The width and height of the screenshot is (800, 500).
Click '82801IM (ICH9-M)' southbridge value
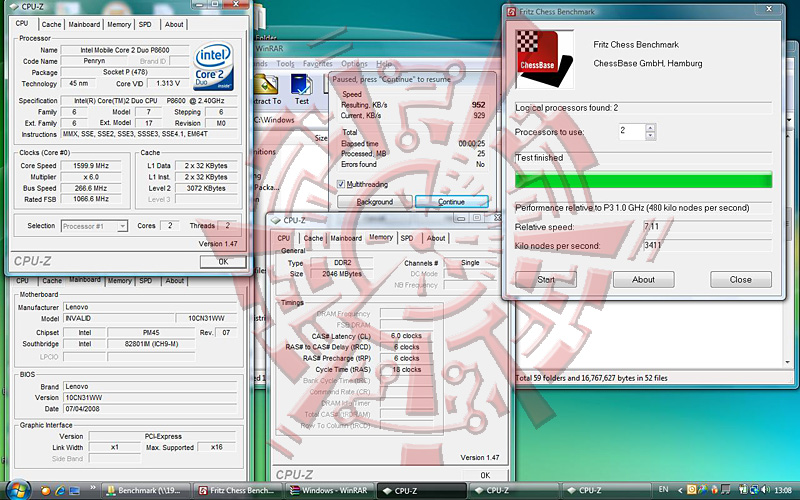(151, 344)
